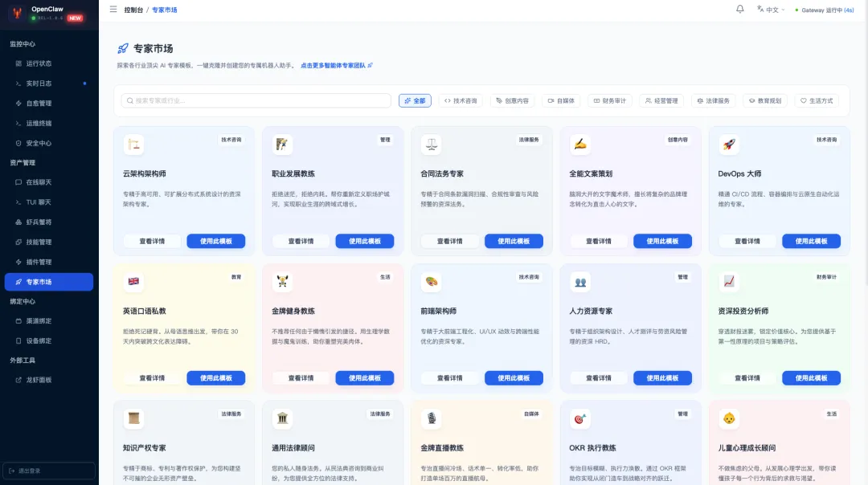Select the 法律服务 filter tab
Viewport: 868px width, 485px height.
tap(713, 100)
